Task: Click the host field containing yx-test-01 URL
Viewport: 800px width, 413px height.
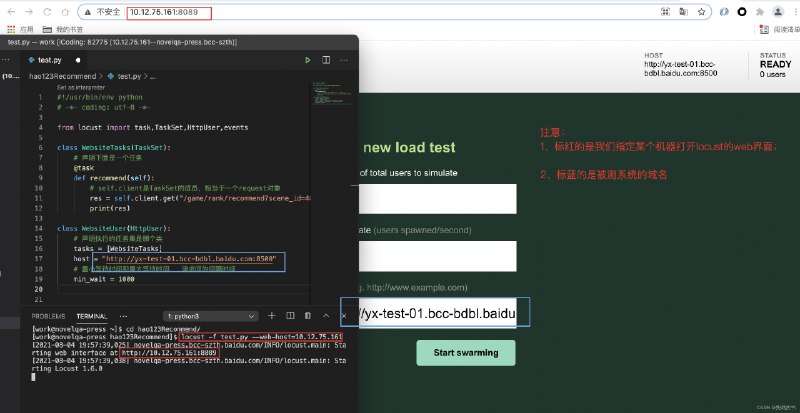Action: pos(435,313)
